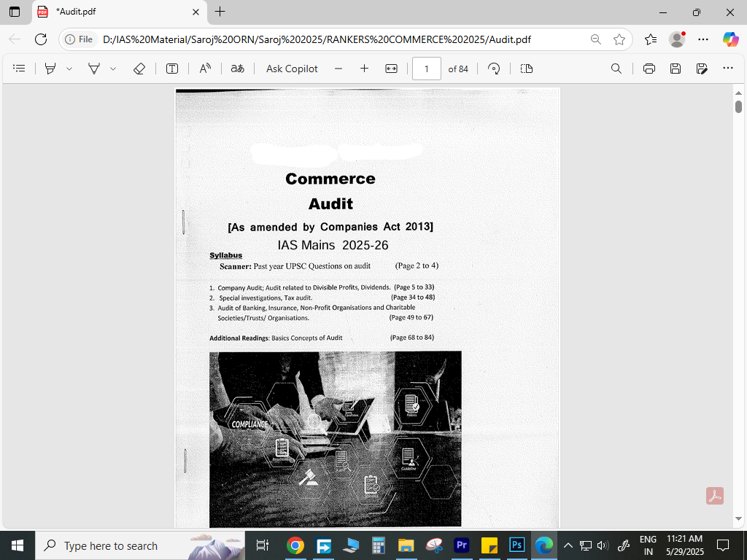Select the Audit.pdf tab
Image resolution: width=747 pixels, height=560 pixels.
point(117,12)
